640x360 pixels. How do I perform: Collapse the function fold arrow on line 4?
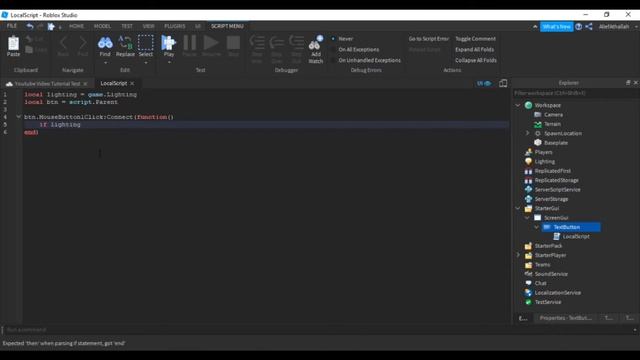(18, 117)
